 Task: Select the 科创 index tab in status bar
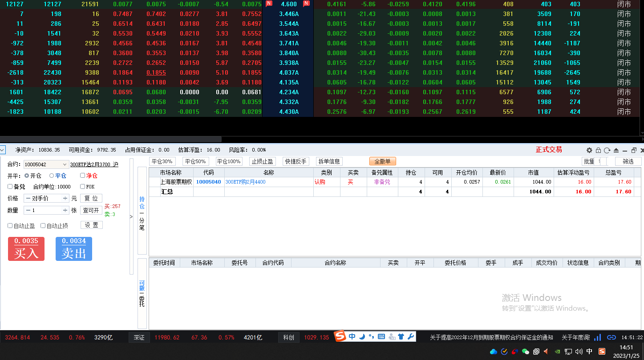click(x=289, y=337)
